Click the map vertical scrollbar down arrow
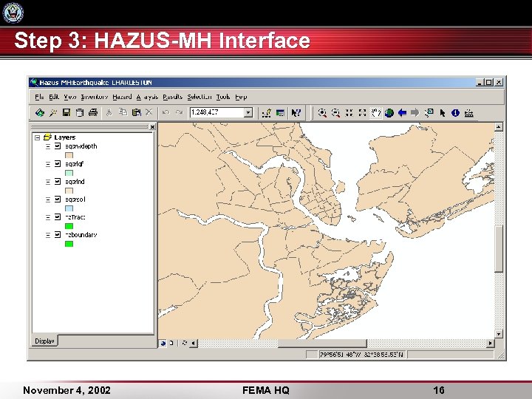Screen dimensions: 532x399 click(499, 334)
